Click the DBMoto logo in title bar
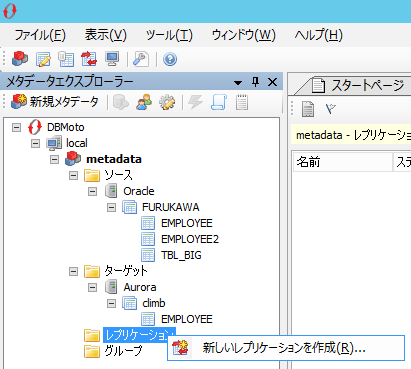411x369 pixels. pyautogui.click(x=10, y=11)
